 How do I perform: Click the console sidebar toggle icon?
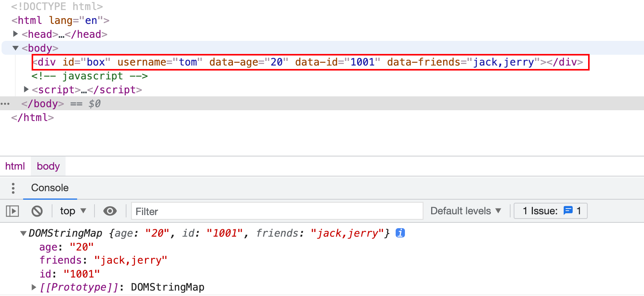tap(12, 211)
